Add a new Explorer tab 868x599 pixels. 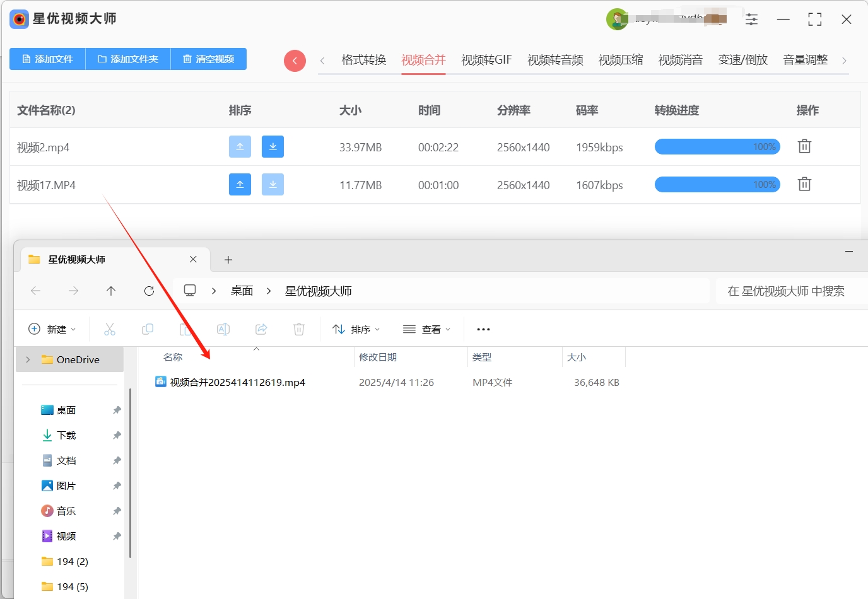pos(228,260)
